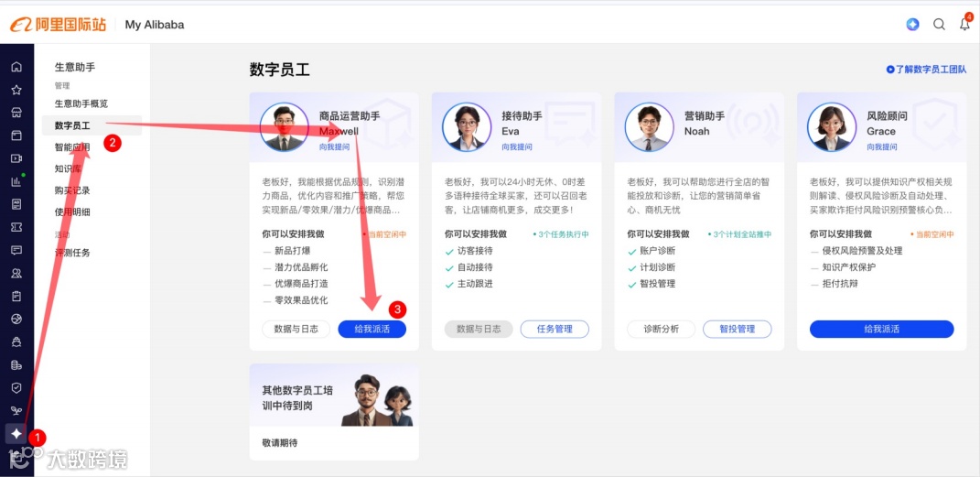Click Grace's avatar photo

(x=832, y=127)
